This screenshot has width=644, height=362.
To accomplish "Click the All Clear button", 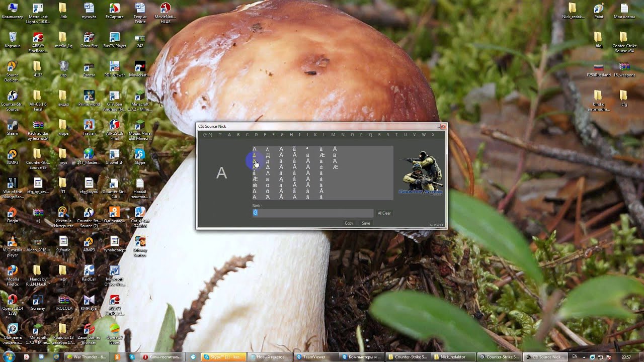I will pyautogui.click(x=384, y=213).
